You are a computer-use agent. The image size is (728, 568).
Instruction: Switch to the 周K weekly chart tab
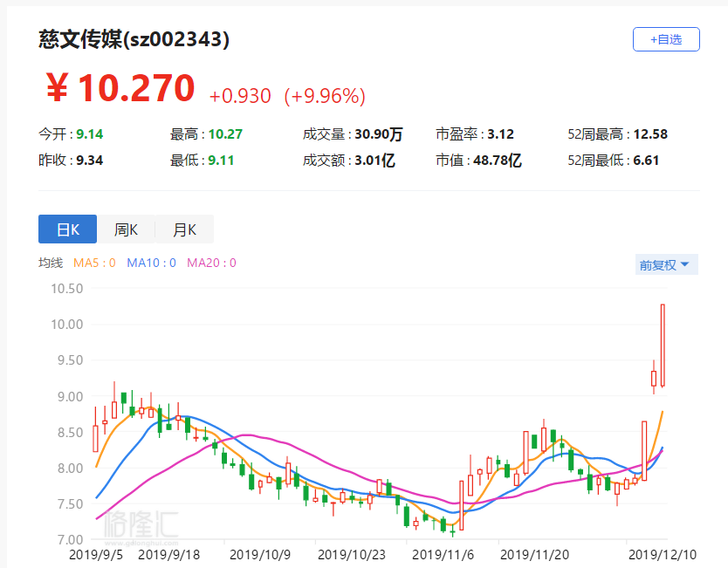click(126, 229)
